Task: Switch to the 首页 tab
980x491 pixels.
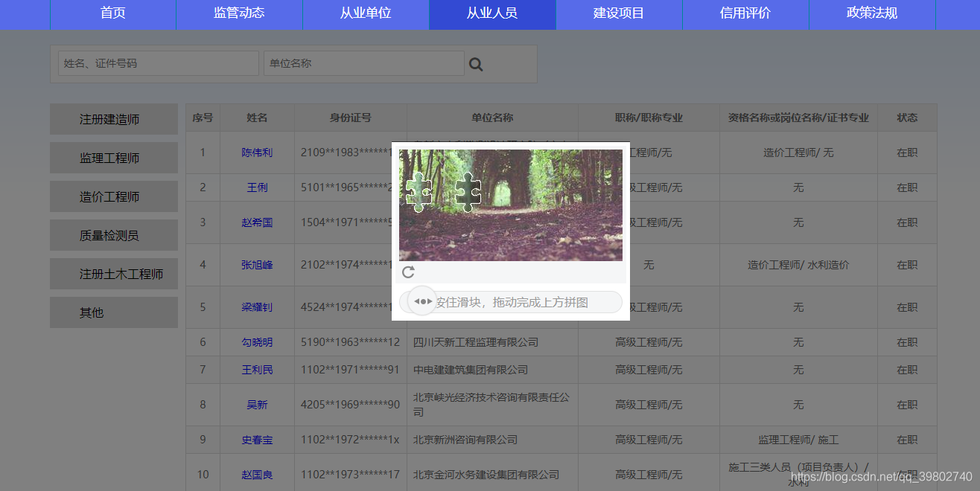Action: click(112, 14)
